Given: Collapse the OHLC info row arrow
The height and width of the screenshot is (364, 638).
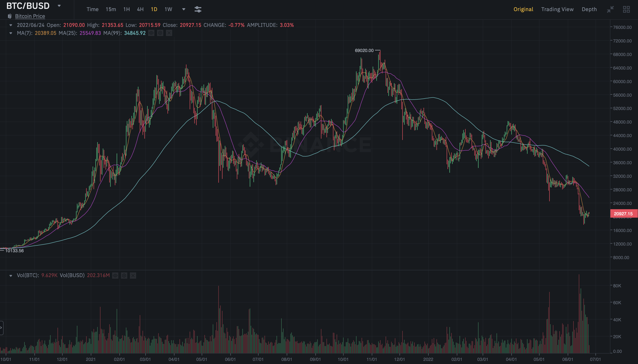Looking at the screenshot, I should (x=10, y=25).
